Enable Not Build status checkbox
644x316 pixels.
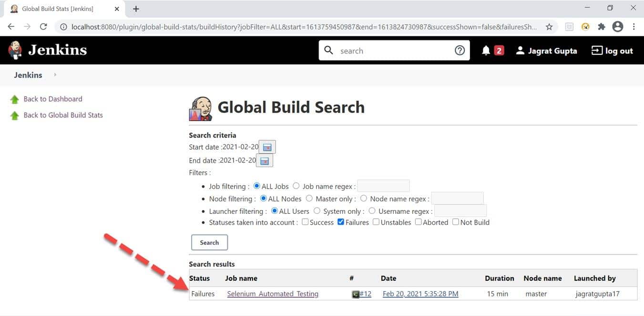456,222
